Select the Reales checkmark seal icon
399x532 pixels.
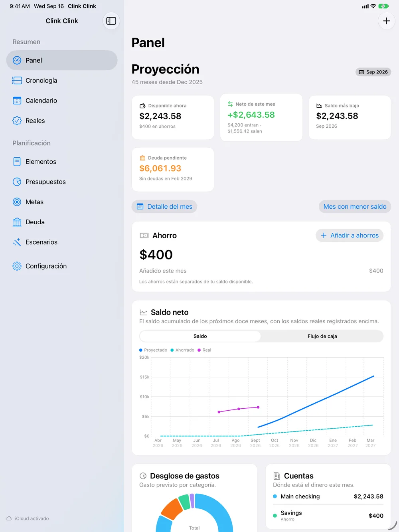(17, 121)
